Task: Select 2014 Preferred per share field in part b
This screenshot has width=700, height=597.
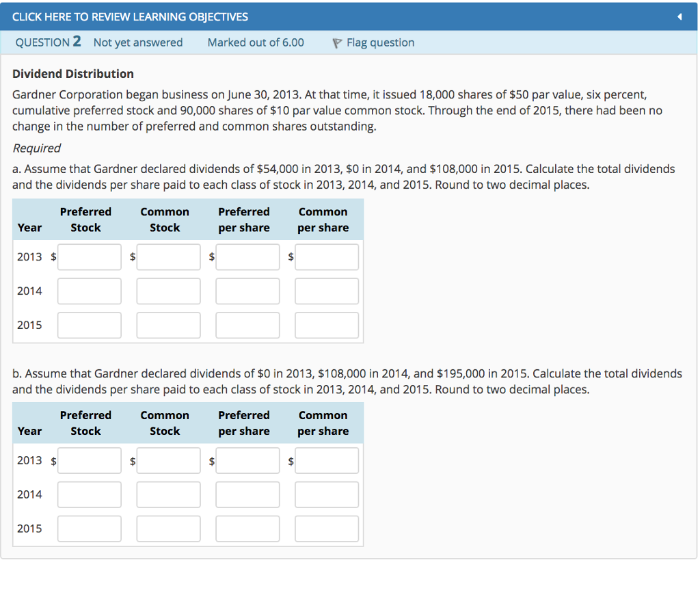Action: click(247, 494)
